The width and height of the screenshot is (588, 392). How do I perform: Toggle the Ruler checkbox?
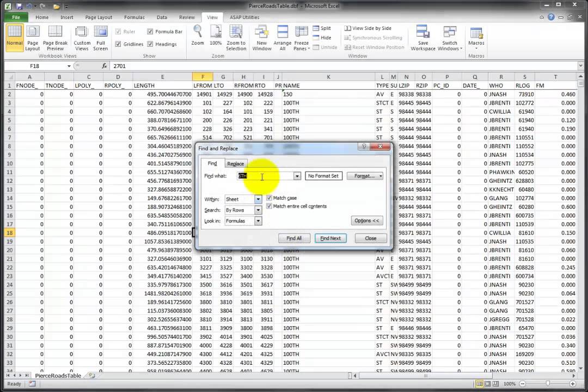point(118,32)
